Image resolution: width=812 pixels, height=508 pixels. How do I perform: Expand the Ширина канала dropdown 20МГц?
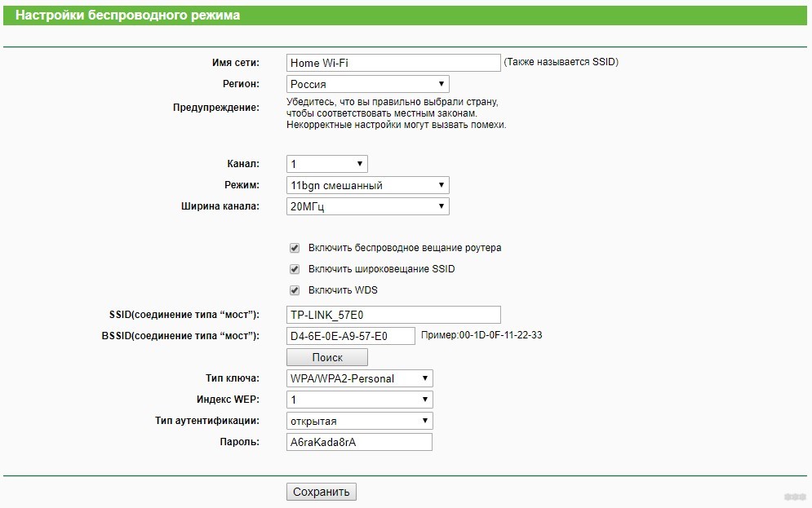point(368,206)
